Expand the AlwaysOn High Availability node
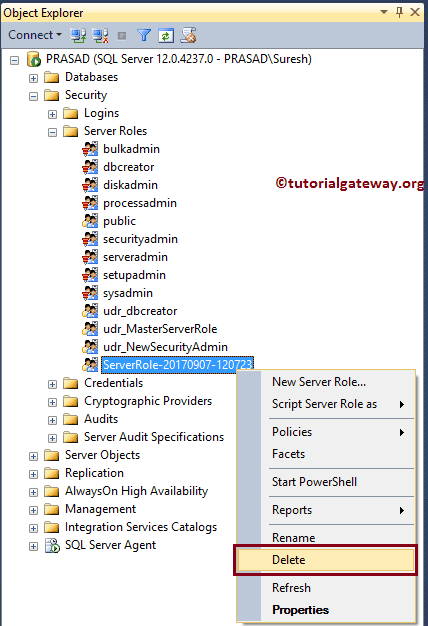Screen dimensions: 428x626 34,493
